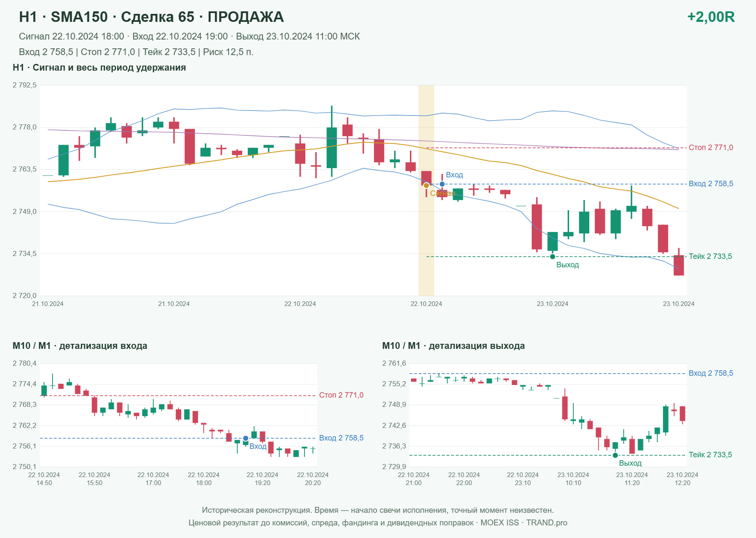Click the green exit dot in exit detail chart
Image resolution: width=756 pixels, height=538 pixels.
pyautogui.click(x=615, y=455)
